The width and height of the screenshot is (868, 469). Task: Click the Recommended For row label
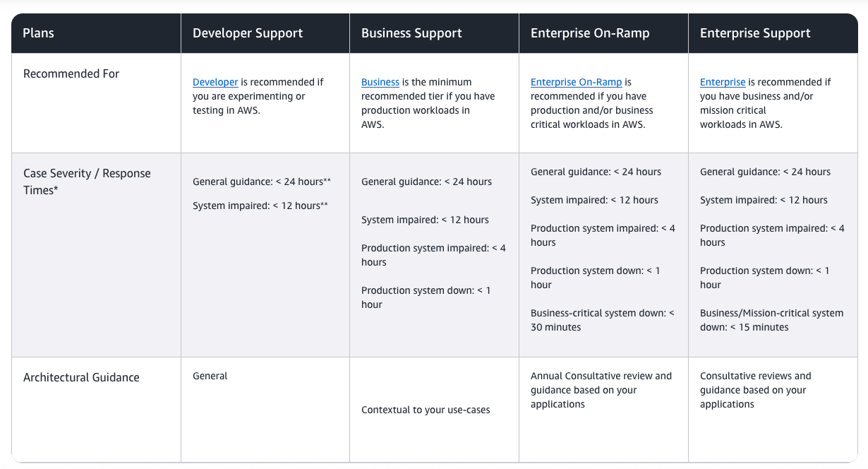coord(71,73)
